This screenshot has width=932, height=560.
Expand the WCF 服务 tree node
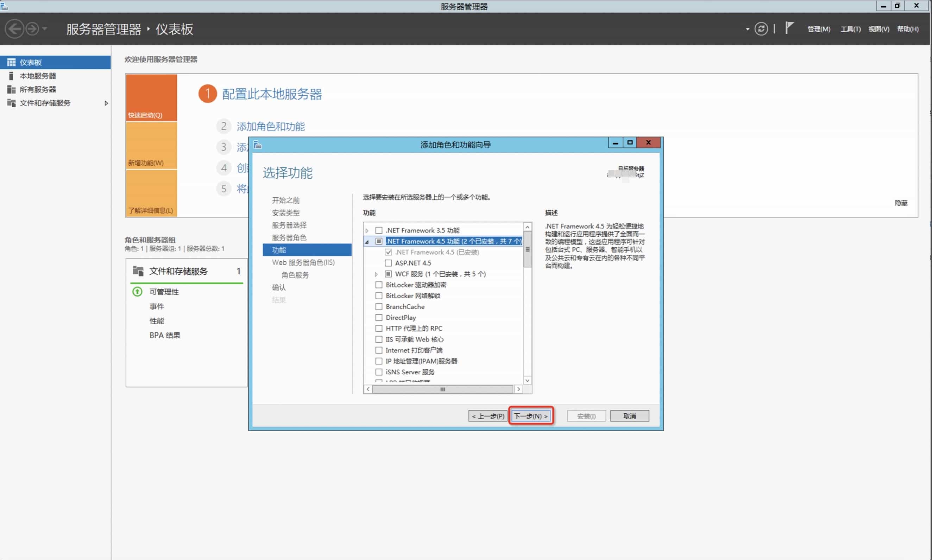pyautogui.click(x=376, y=274)
